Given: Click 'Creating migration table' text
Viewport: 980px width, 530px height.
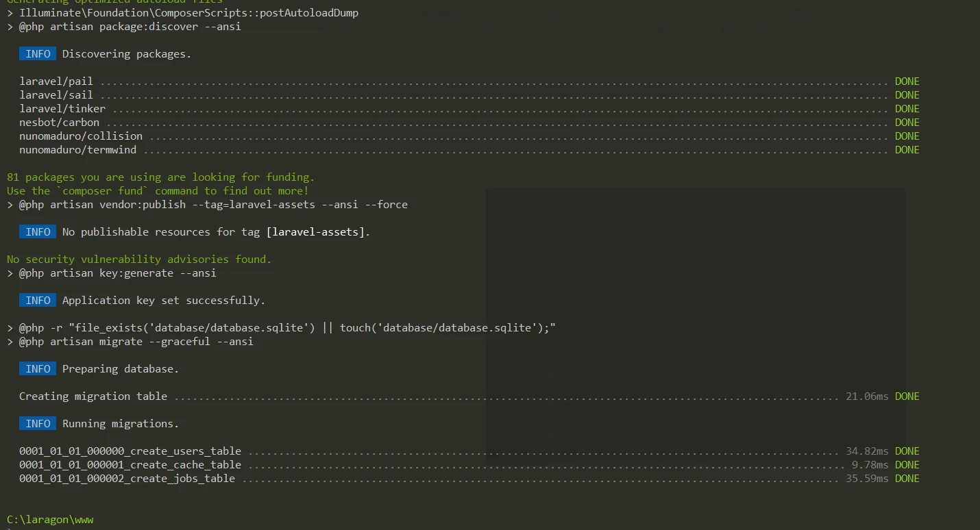Looking at the screenshot, I should tap(93, 396).
